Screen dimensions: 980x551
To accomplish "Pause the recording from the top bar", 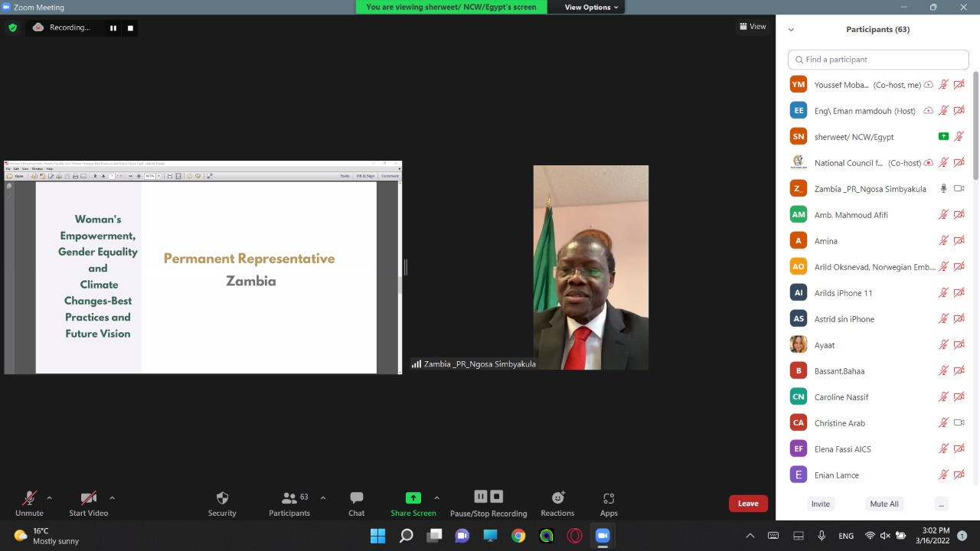I will click(113, 28).
